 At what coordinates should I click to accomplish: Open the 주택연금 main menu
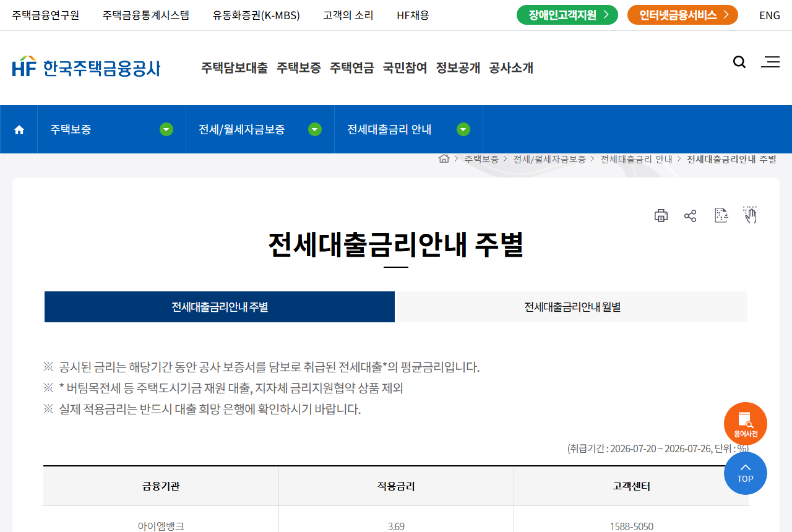point(352,68)
